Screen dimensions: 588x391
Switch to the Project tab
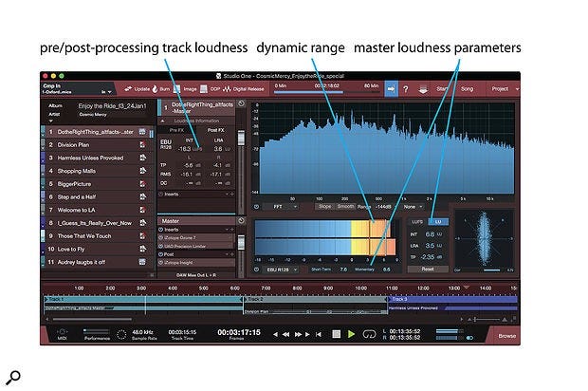[500, 89]
